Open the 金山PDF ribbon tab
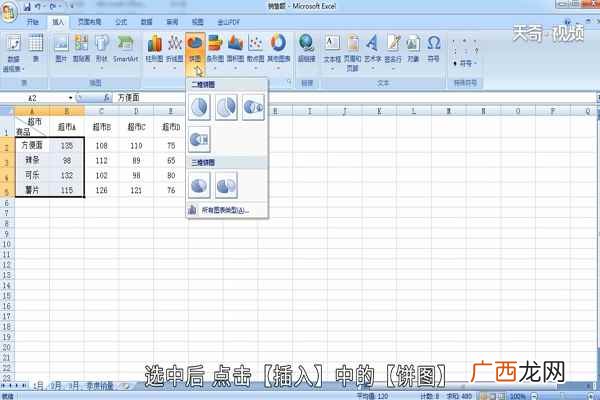This screenshot has height=400, width=600. coord(228,22)
